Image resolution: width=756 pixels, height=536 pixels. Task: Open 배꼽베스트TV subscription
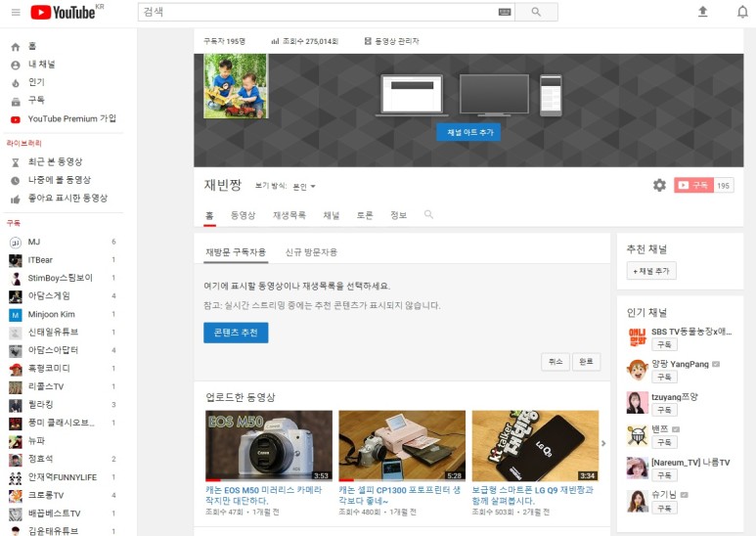click(63, 514)
